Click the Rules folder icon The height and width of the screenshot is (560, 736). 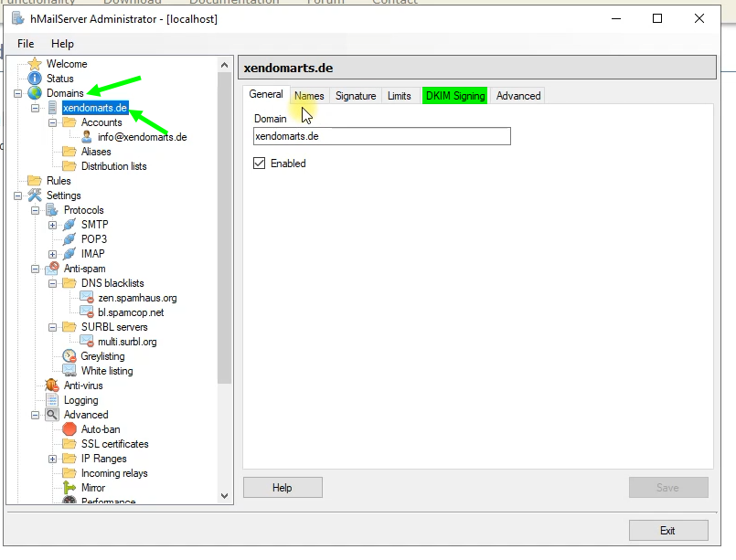35,181
